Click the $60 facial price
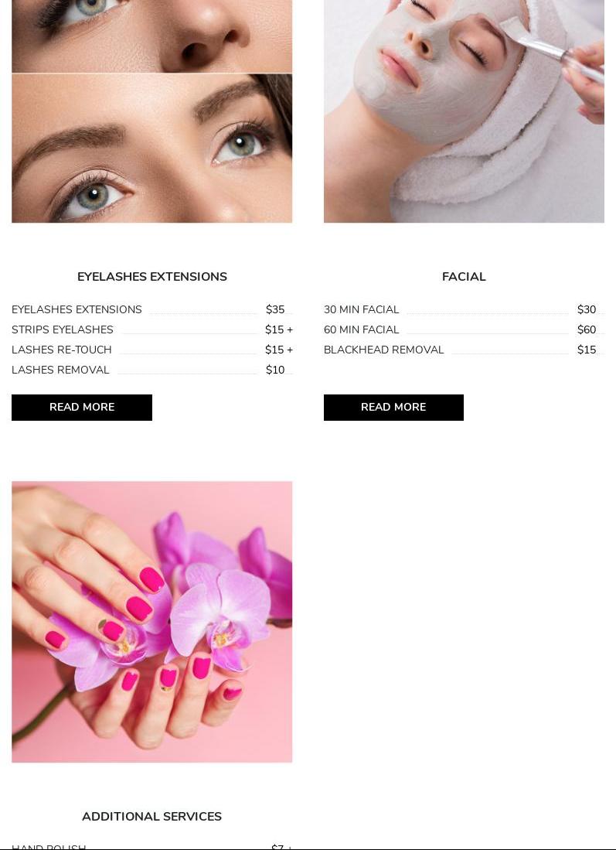Image resolution: width=616 pixels, height=850 pixels. point(586,329)
